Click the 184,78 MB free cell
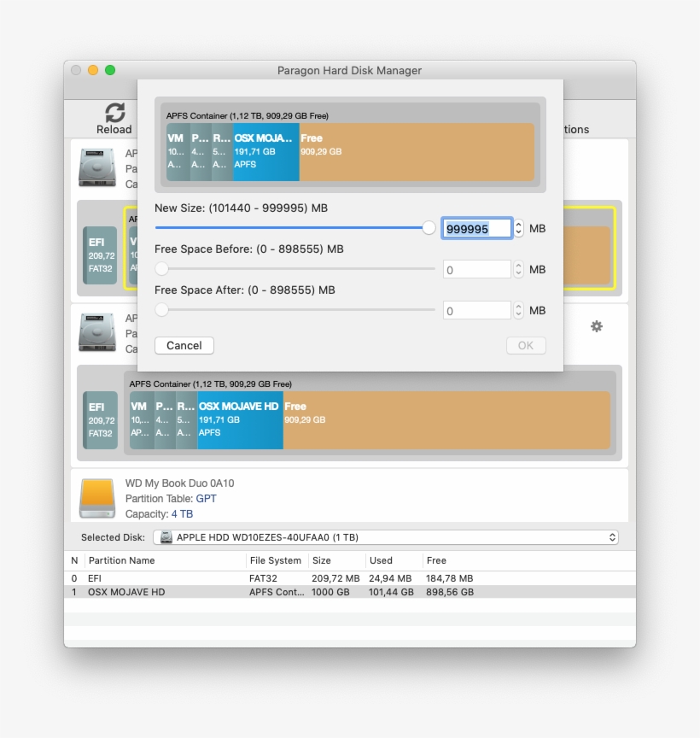The height and width of the screenshot is (738, 700). pyautogui.click(x=449, y=578)
